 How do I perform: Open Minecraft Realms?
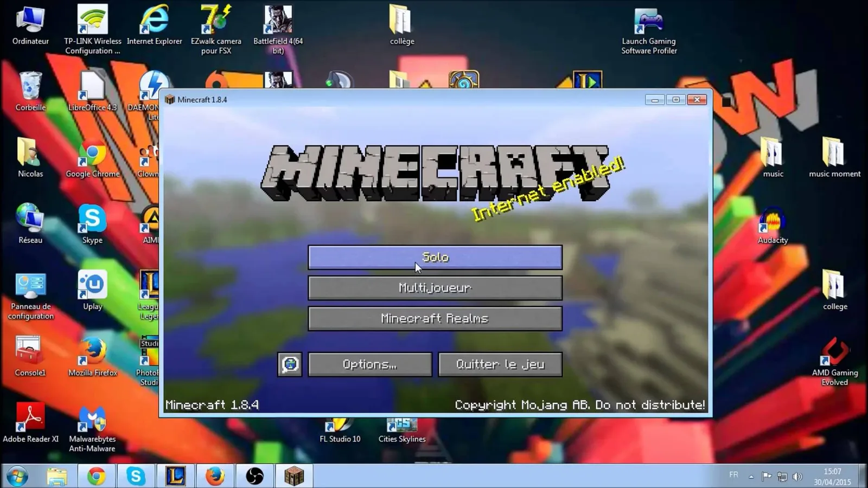click(x=435, y=318)
